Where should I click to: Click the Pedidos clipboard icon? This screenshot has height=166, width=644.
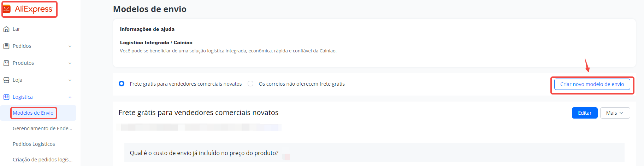point(6,46)
